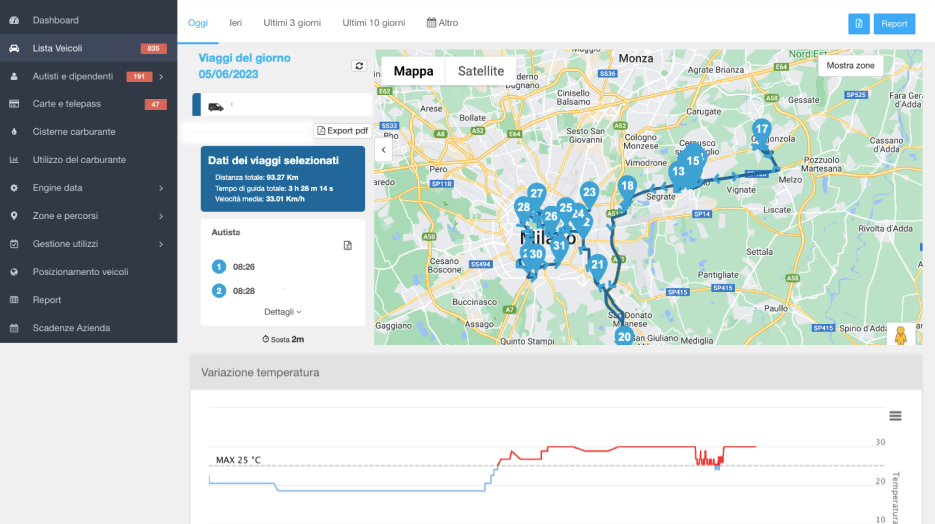Expand Gestione utilizzi chevron
Viewport: 935px width, 524px height.
(161, 244)
